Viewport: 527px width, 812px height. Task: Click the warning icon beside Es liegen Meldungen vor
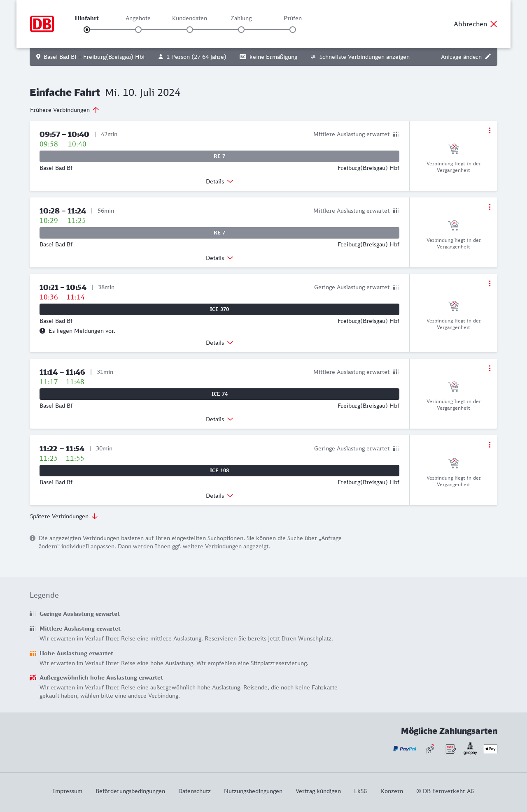(x=42, y=331)
